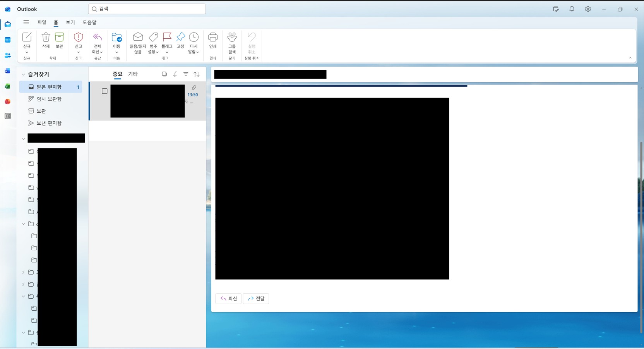Screen dimensions: 644x349
Task: Launch PowerPoint from the left app rail
Action: pos(8,101)
